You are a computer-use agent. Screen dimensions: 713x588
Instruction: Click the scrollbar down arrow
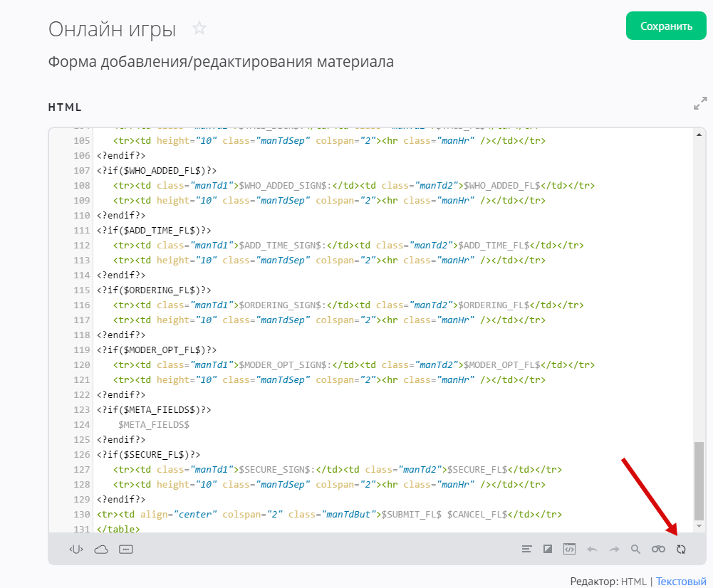point(699,526)
